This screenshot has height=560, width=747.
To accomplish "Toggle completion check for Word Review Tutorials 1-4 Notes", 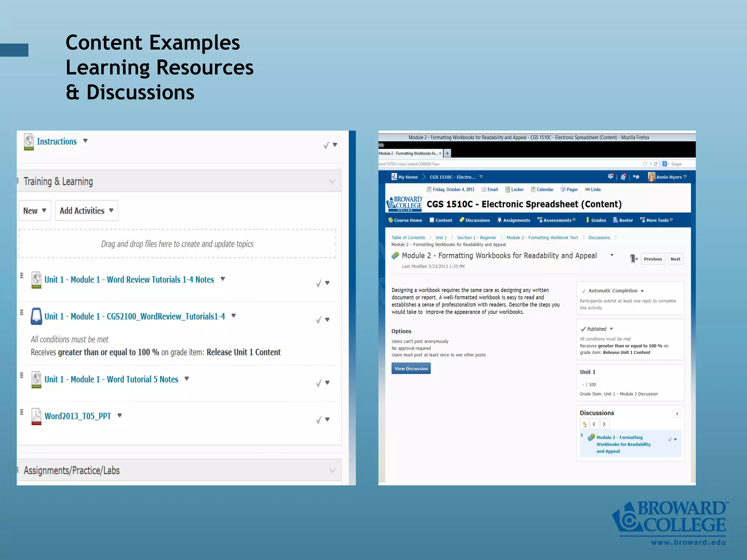I will click(319, 283).
